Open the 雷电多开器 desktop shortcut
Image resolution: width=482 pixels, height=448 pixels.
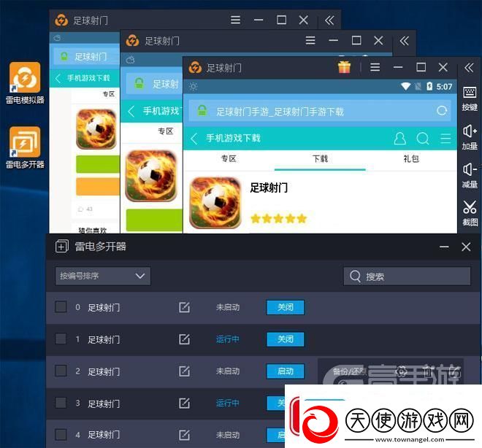click(25, 147)
